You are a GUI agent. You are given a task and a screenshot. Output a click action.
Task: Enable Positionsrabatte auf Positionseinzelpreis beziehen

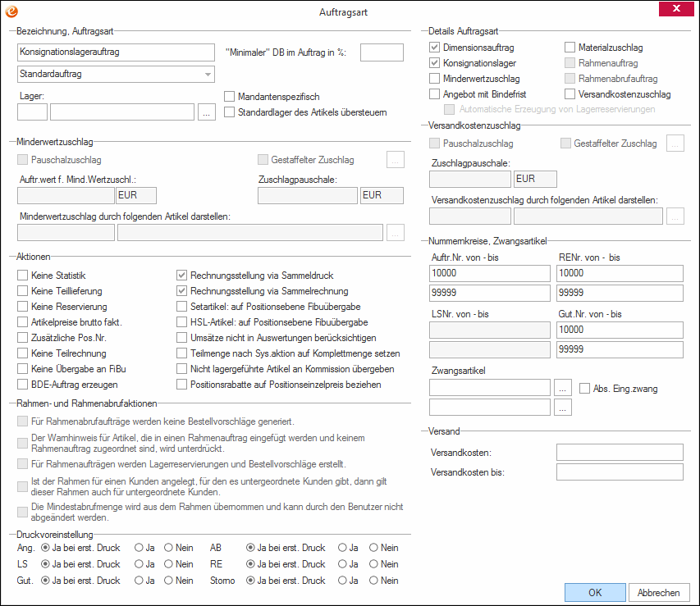181,385
